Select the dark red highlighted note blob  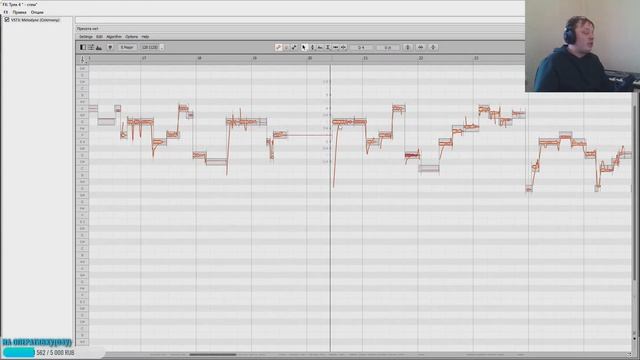pyautogui.click(x=412, y=155)
